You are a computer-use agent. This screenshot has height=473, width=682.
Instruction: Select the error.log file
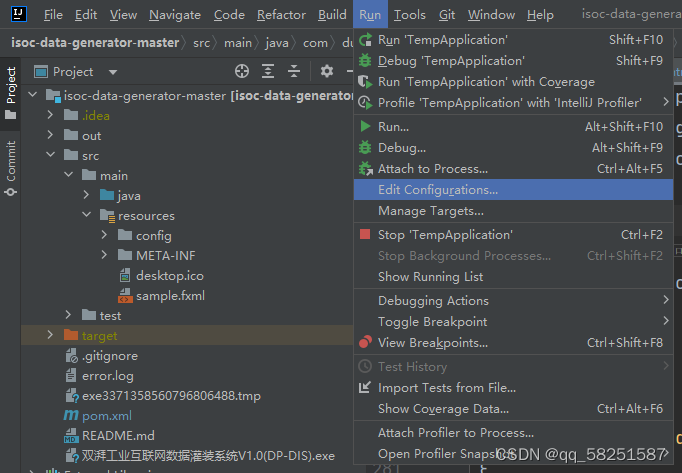click(108, 376)
